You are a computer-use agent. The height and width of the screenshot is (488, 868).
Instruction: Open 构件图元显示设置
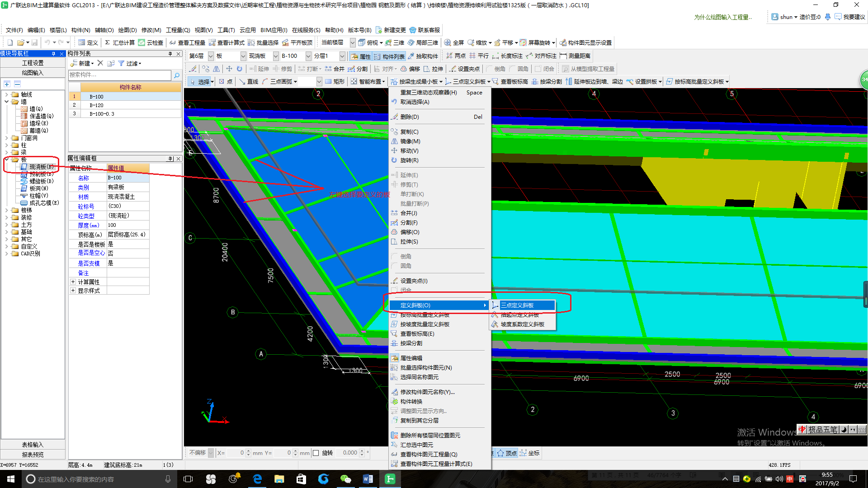click(x=585, y=42)
